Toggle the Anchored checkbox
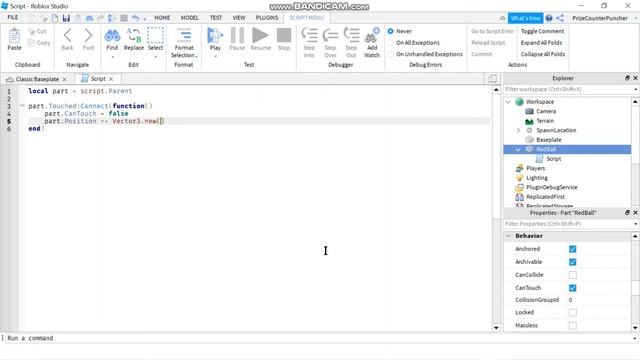 click(x=573, y=249)
